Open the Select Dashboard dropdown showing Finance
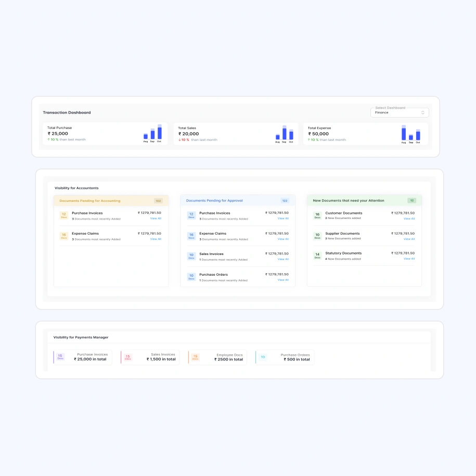The image size is (476, 476). point(399,112)
